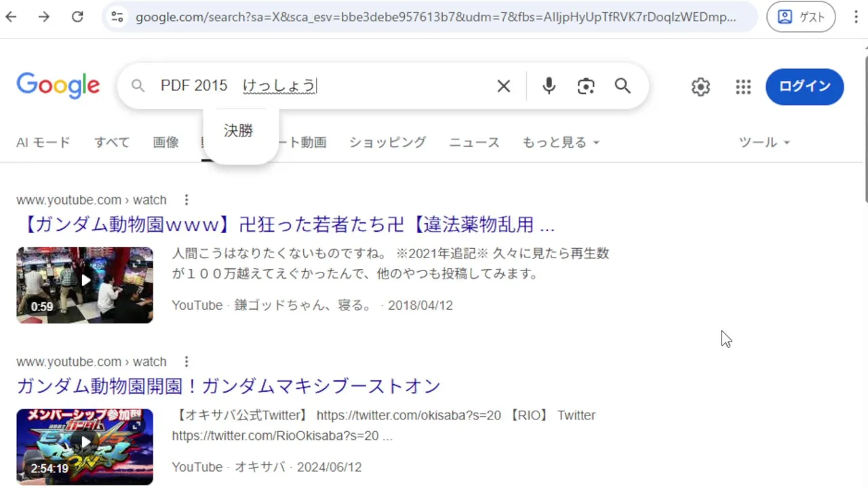Open Google apps grid
The height and width of the screenshot is (488, 868).
click(743, 87)
